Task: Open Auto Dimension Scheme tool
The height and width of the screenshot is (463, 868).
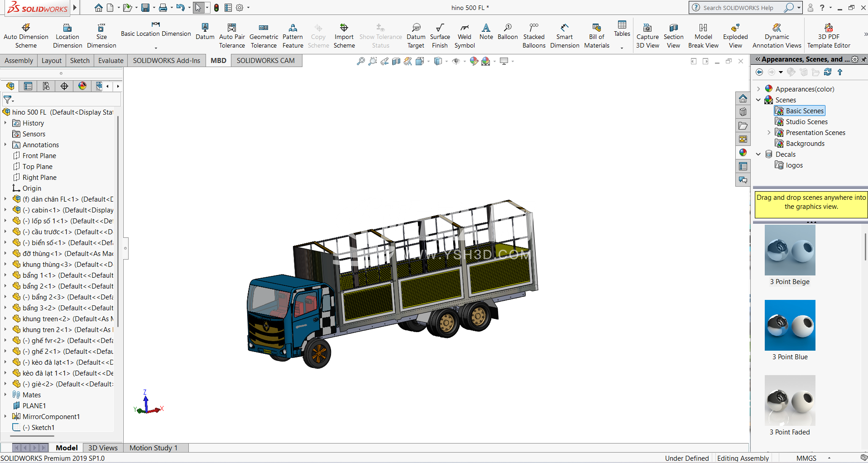Action: 26,36
